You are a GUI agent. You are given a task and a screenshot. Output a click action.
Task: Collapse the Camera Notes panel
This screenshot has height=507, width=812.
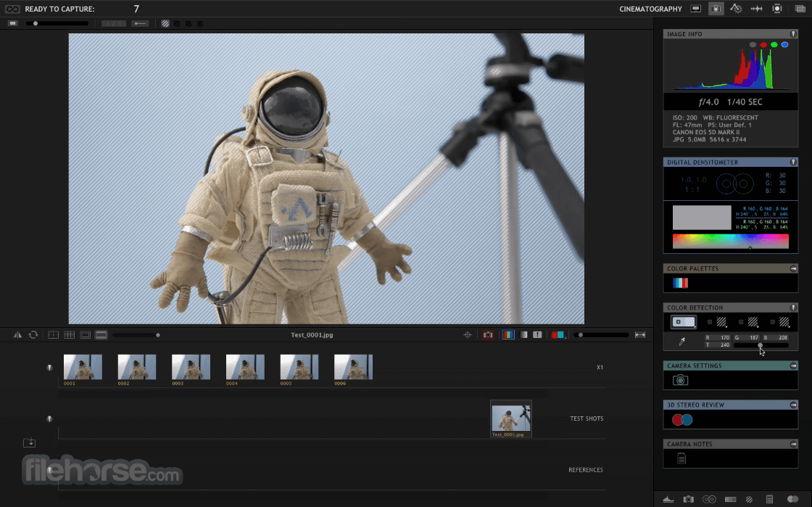click(792, 443)
